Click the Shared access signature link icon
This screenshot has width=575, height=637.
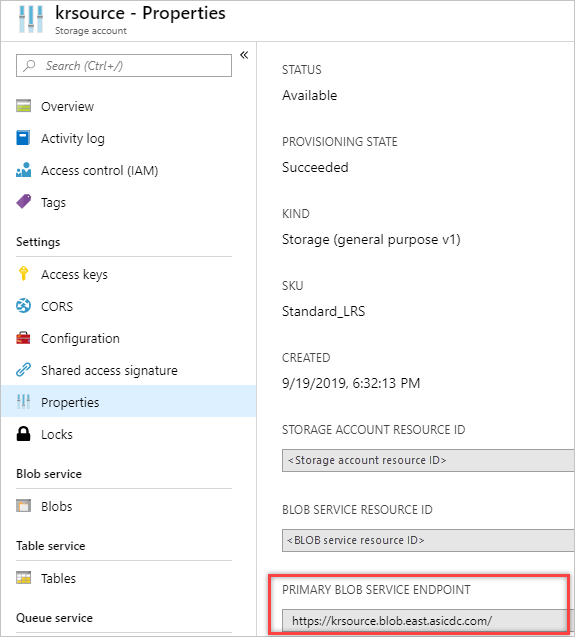tap(24, 370)
